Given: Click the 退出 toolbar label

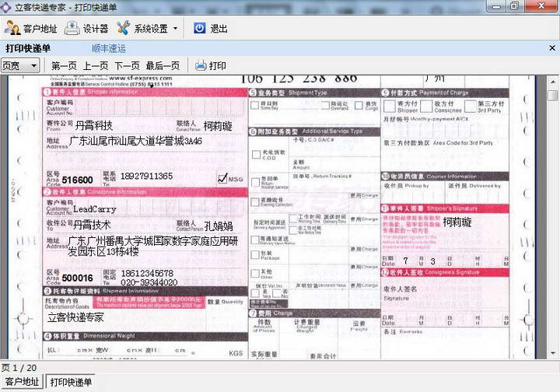Looking at the screenshot, I should click(219, 29).
